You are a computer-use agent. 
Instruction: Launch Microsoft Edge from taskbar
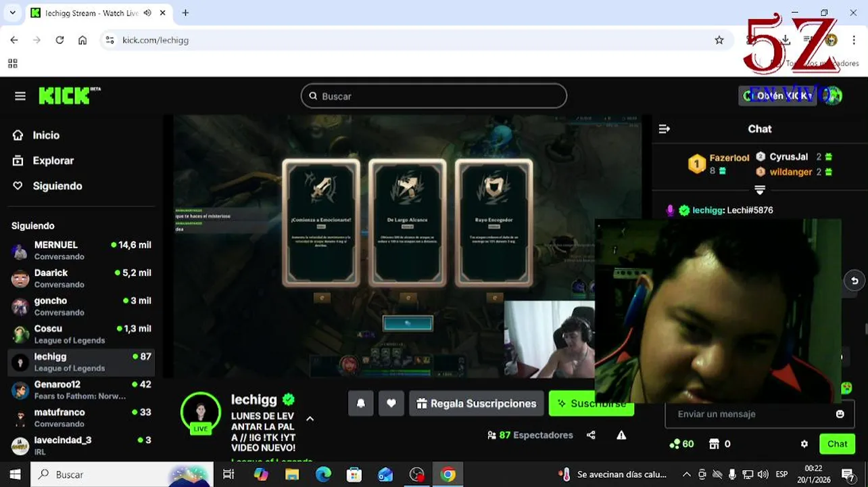pyautogui.click(x=323, y=474)
